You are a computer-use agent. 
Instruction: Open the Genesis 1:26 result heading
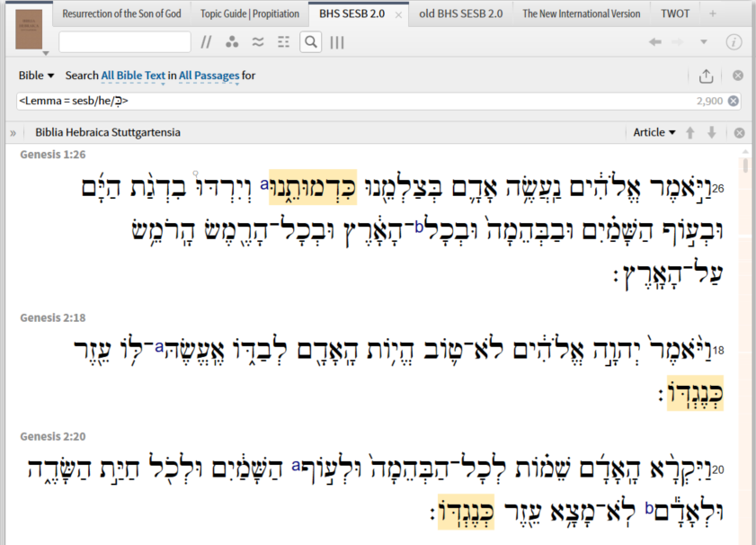[53, 155]
